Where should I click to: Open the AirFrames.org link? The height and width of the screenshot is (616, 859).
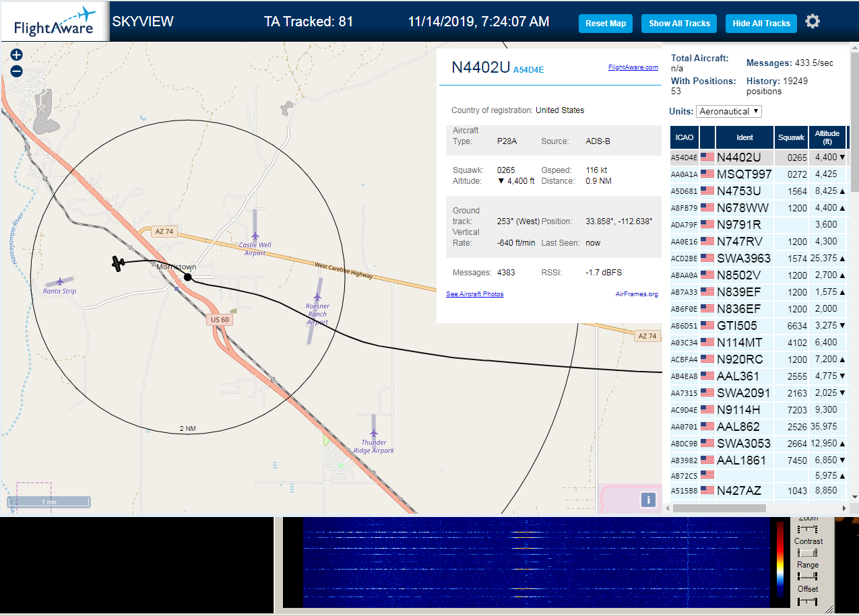(x=637, y=294)
